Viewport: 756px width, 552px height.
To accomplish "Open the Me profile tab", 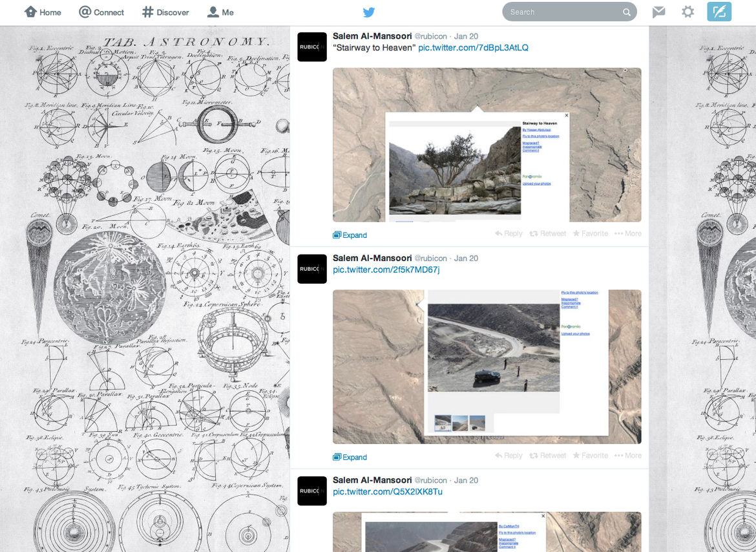I will pyautogui.click(x=220, y=12).
